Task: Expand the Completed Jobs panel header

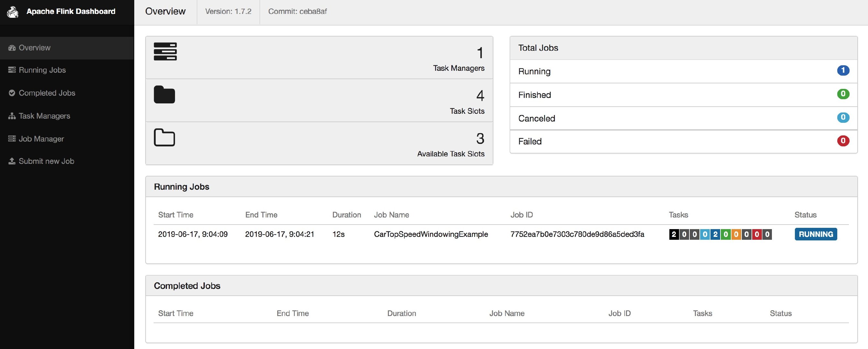Action: tap(187, 285)
